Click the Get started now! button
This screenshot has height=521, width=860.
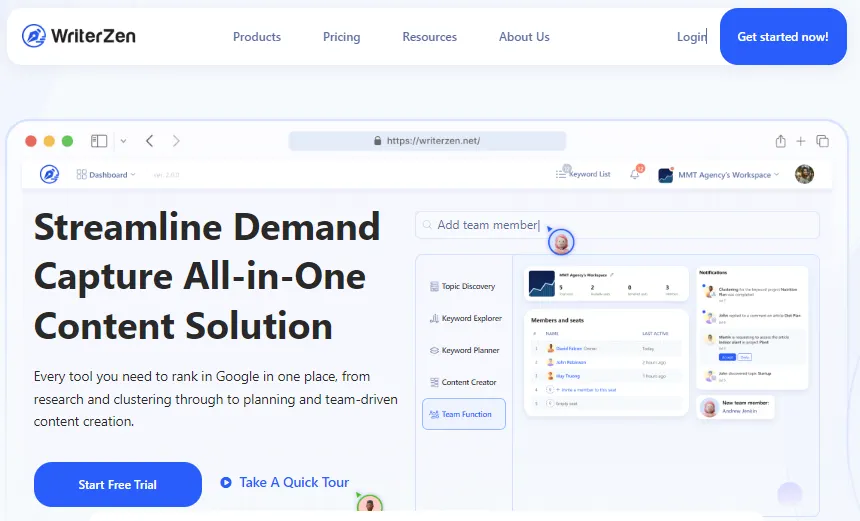pyautogui.click(x=783, y=37)
